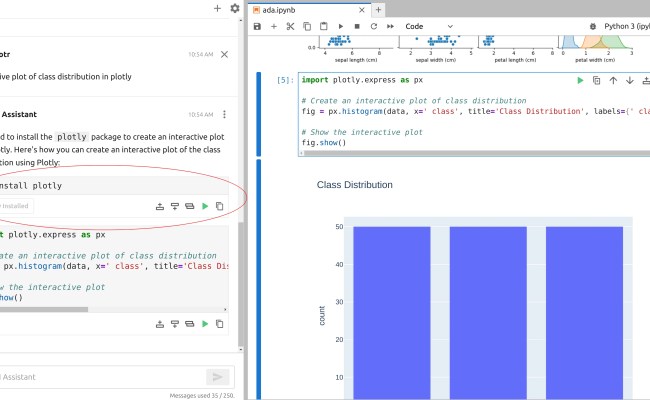Click the Class Distribution chart title
Image resolution: width=650 pixels, height=400 pixels.
click(x=354, y=185)
